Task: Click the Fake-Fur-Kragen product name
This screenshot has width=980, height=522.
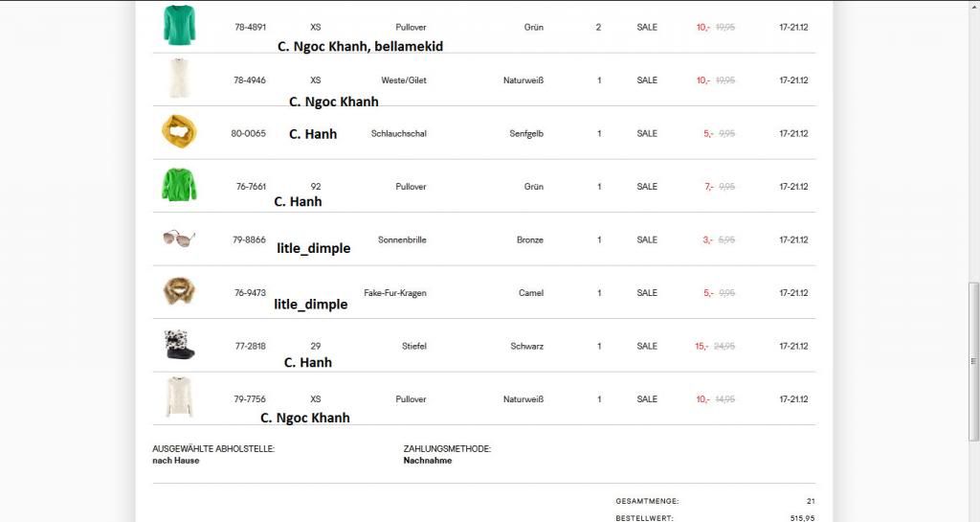Action: (395, 293)
